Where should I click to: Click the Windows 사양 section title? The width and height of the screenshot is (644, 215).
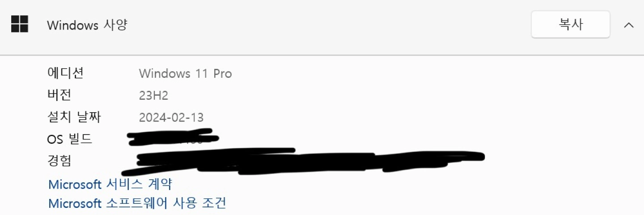pos(87,25)
